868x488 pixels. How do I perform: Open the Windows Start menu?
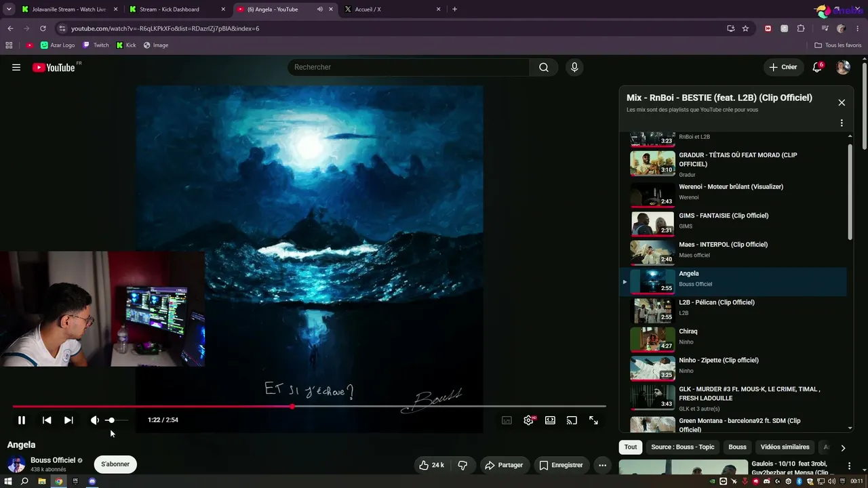coord(8,481)
